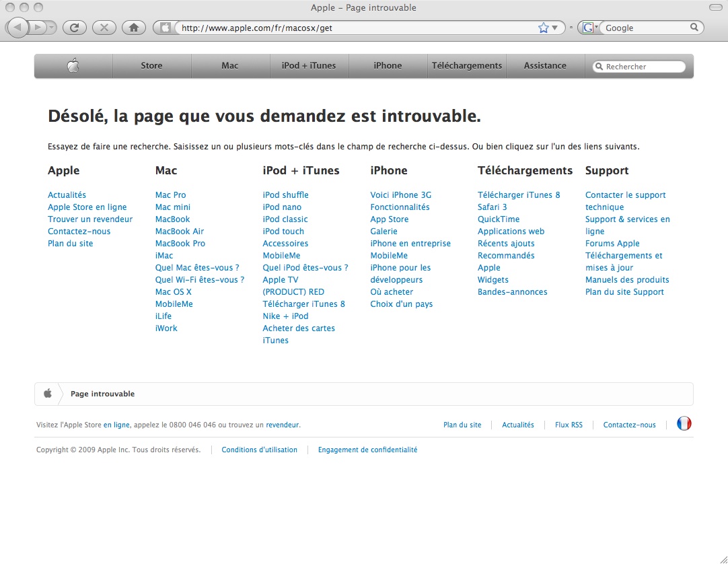This screenshot has height=564, width=728.
Task: Open the Safari 3 link
Action: [492, 207]
